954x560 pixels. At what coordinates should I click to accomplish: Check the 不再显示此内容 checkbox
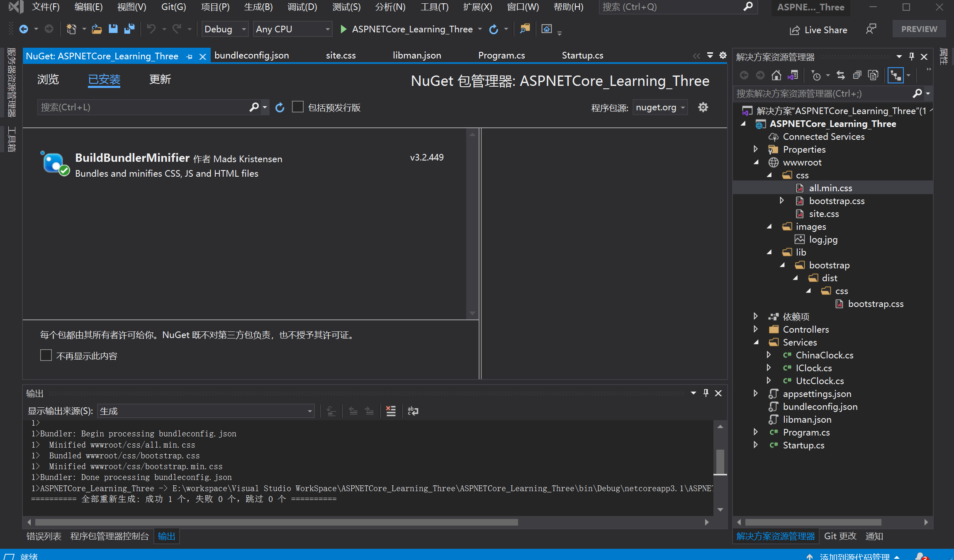(46, 355)
